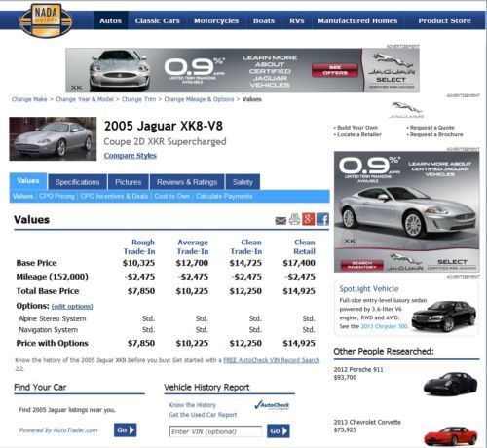The width and height of the screenshot is (487, 448).
Task: Share on Google Plus icon
Action: point(308,219)
